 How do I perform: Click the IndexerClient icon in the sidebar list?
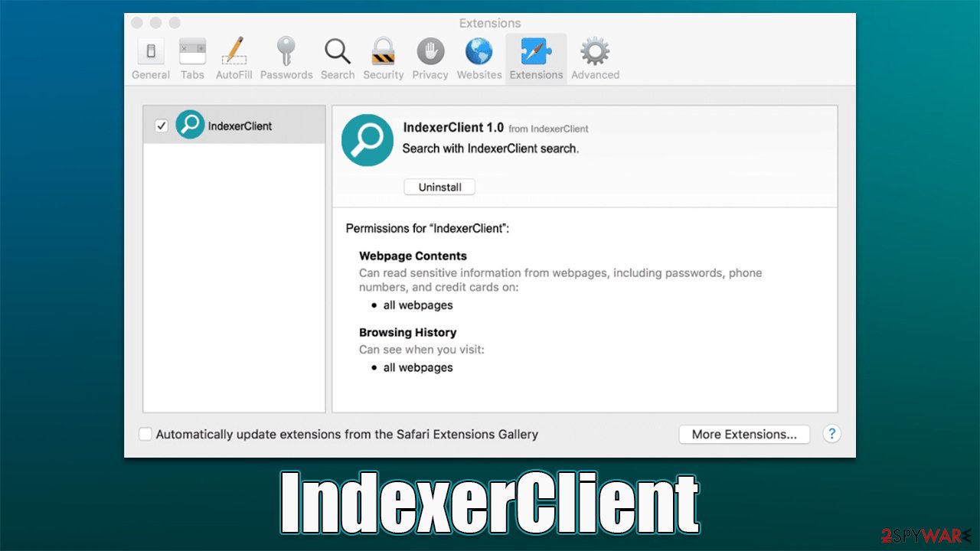pyautogui.click(x=190, y=125)
